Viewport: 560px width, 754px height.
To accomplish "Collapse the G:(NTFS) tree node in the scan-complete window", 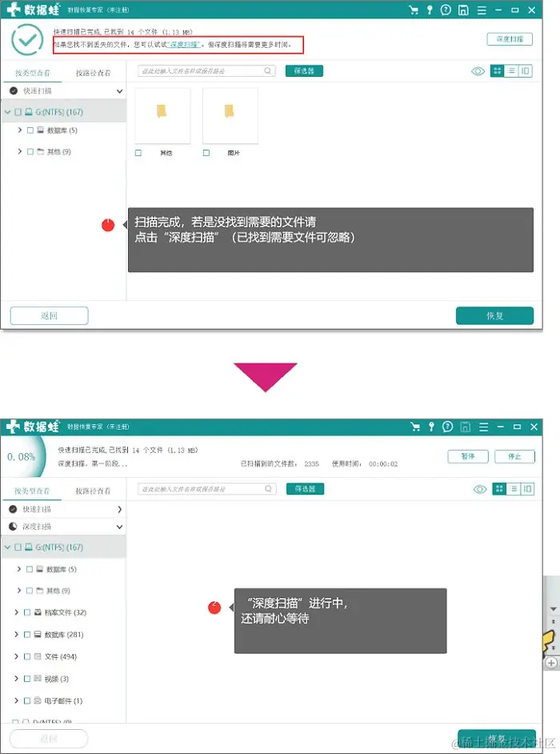I will 8,112.
